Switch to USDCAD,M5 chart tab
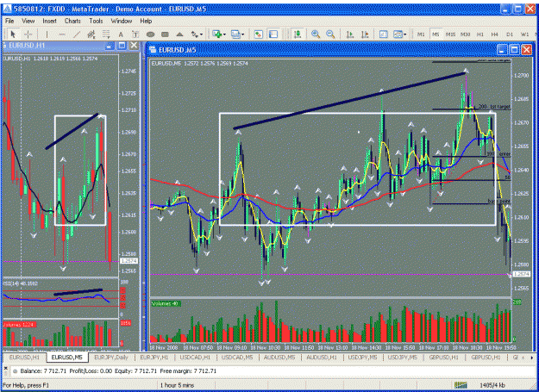539x392 pixels. [x=237, y=358]
